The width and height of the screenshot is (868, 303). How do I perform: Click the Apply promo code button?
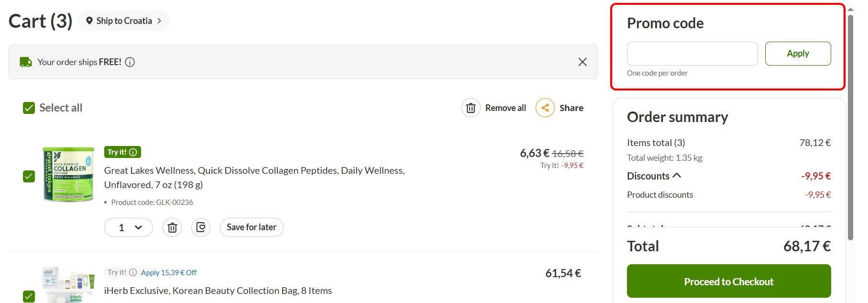798,54
